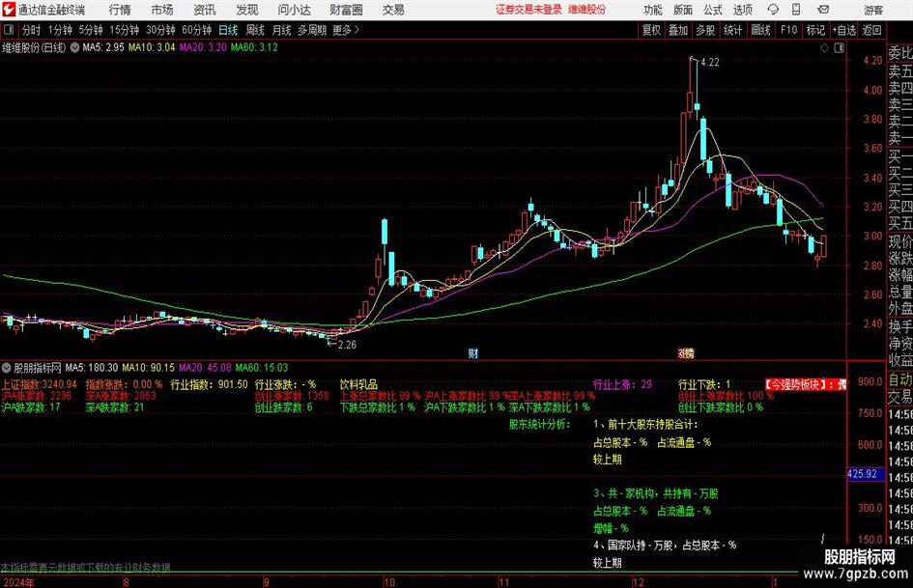The height and width of the screenshot is (588, 913).
Task: Open the 财富圈 menu
Action: pos(346,10)
